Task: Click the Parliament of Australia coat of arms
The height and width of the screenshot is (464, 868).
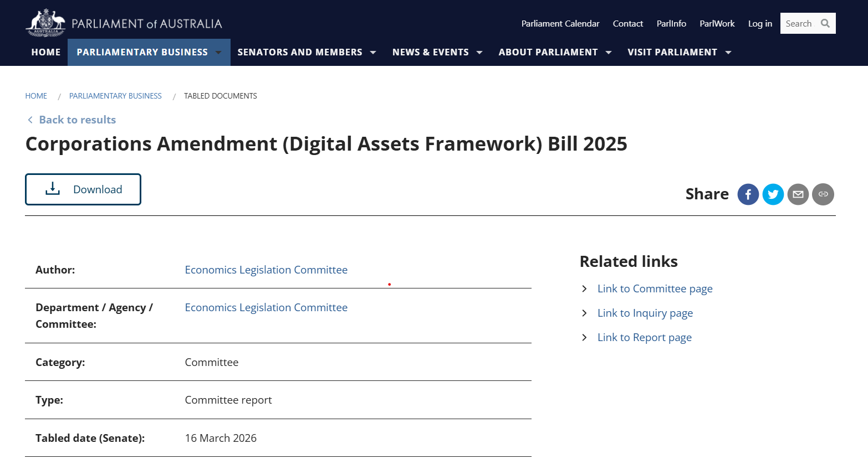Action: [x=45, y=23]
